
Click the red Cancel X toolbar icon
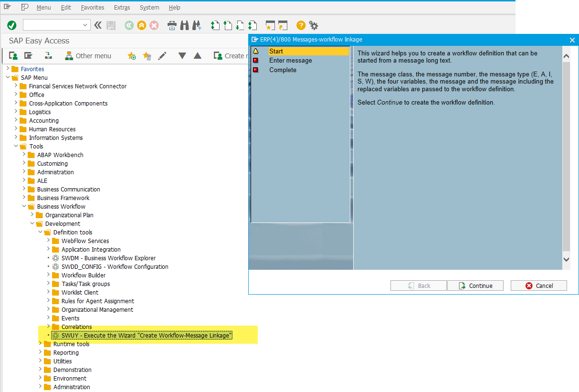pyautogui.click(x=154, y=25)
